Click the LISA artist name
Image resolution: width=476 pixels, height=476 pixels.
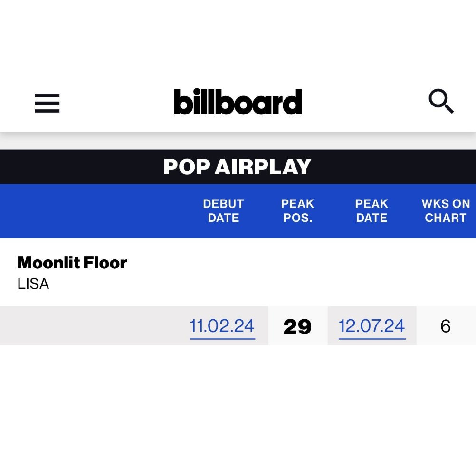point(33,284)
